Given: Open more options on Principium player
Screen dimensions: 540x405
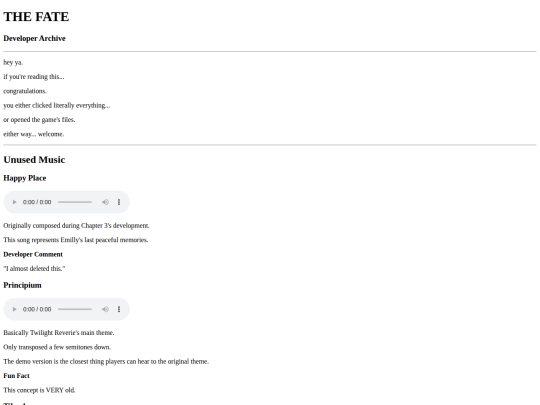Looking at the screenshot, I should (119, 309).
